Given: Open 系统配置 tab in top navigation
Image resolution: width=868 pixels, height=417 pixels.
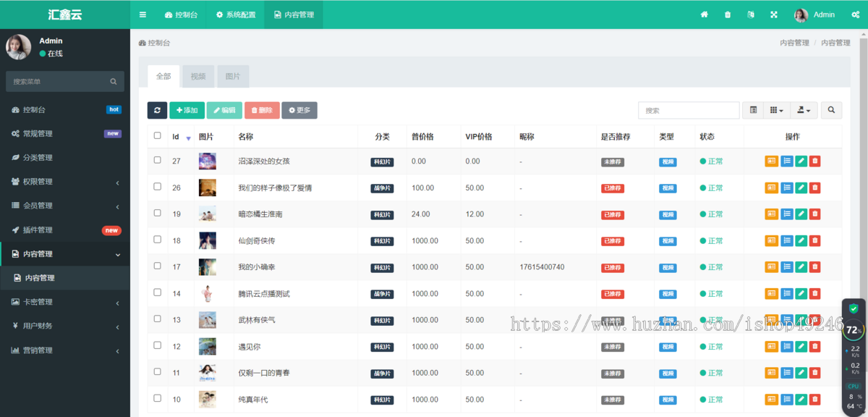Looking at the screenshot, I should pos(236,14).
